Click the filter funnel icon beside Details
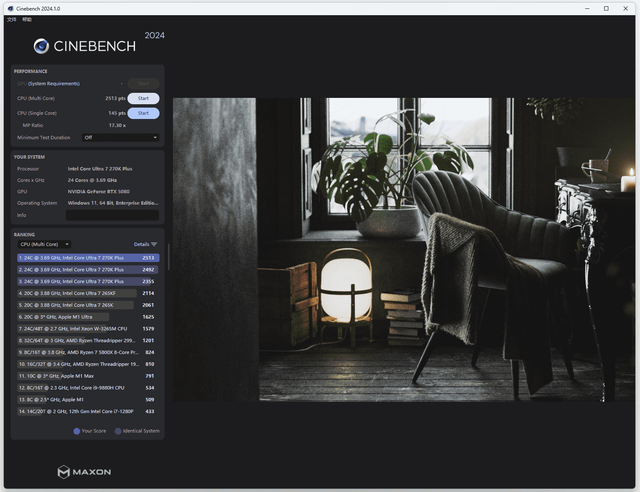This screenshot has width=640, height=492. coord(154,244)
